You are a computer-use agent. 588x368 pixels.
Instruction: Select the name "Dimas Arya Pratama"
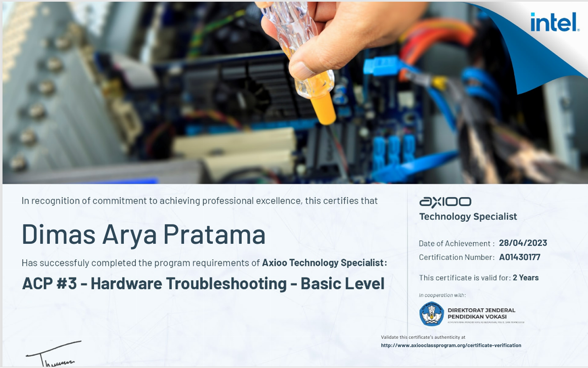pos(143,234)
